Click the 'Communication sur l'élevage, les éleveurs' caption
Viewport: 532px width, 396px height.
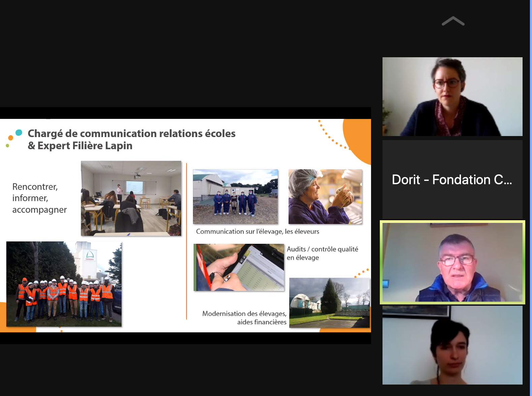point(258,232)
